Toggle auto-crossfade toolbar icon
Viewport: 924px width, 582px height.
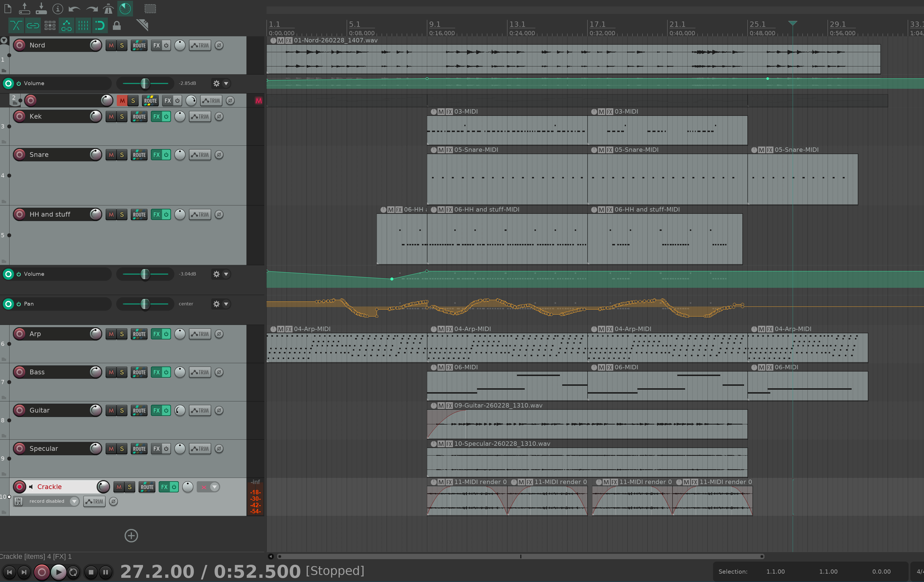coord(16,26)
